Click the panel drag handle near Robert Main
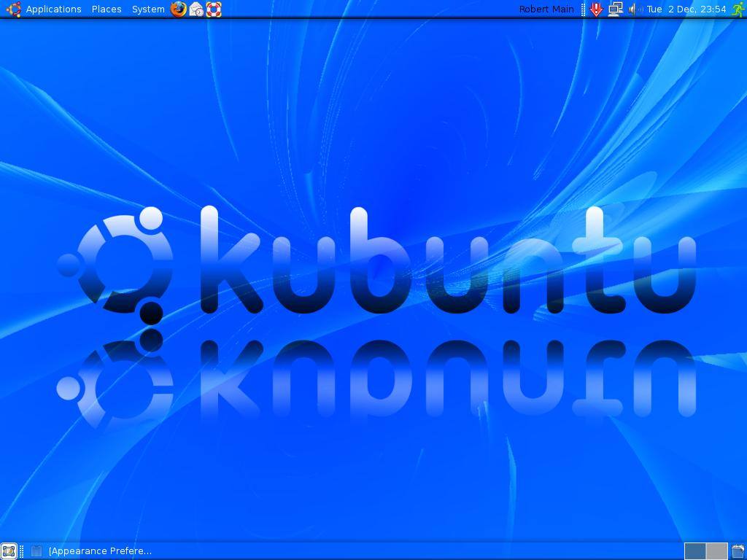747x560 pixels. click(581, 9)
